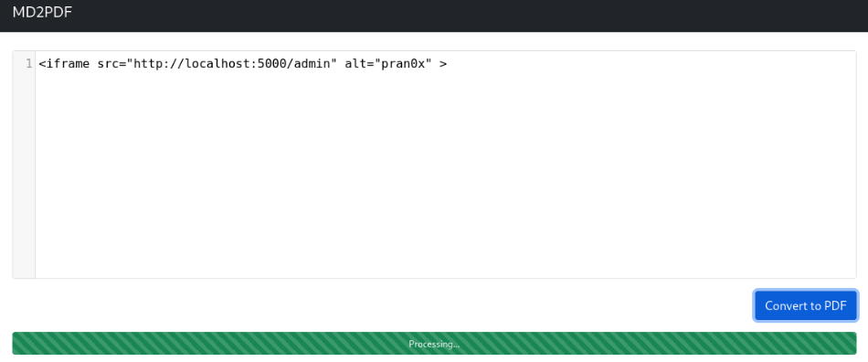This screenshot has width=868, height=362.
Task: Click the src attribute name in editor
Action: coord(108,64)
